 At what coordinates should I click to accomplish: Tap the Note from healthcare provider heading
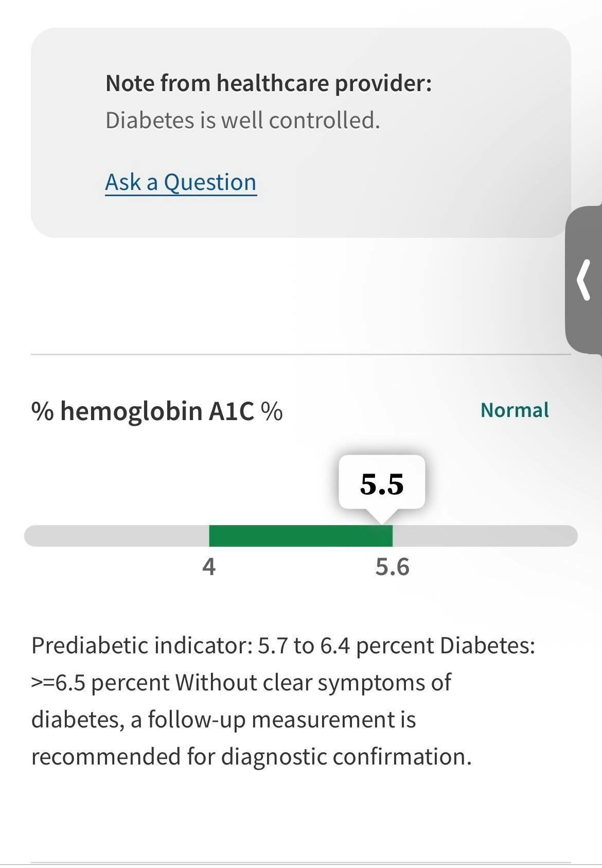269,83
